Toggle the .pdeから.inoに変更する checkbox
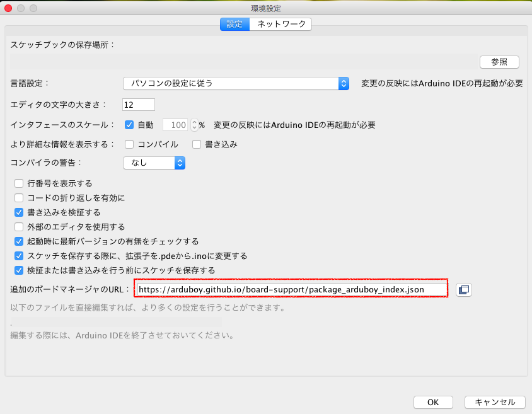The image size is (532, 414). click(19, 256)
